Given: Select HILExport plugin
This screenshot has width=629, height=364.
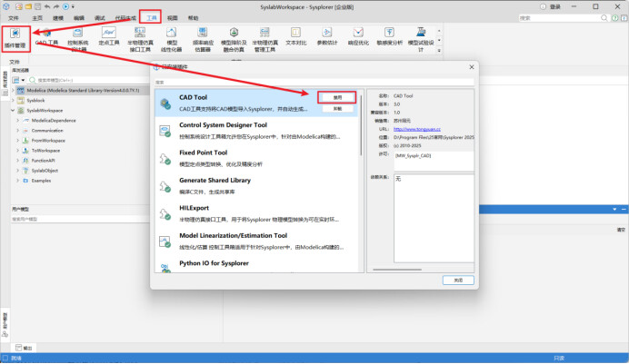Looking at the screenshot, I should tap(256, 213).
